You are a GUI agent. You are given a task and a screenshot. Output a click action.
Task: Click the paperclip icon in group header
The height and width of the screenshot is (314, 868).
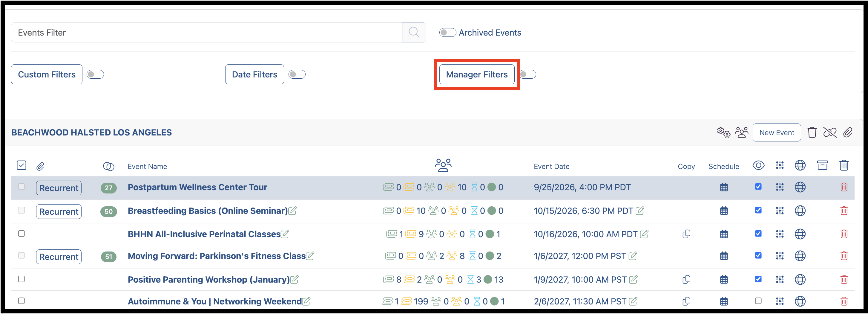(x=848, y=132)
